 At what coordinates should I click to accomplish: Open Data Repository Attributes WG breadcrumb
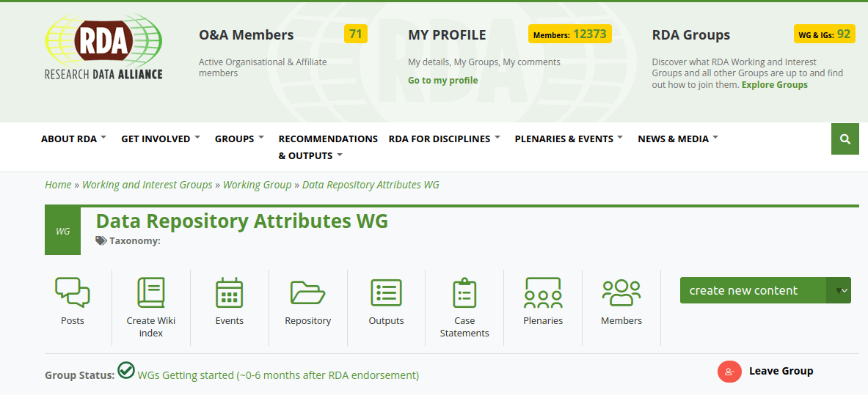[x=371, y=185]
